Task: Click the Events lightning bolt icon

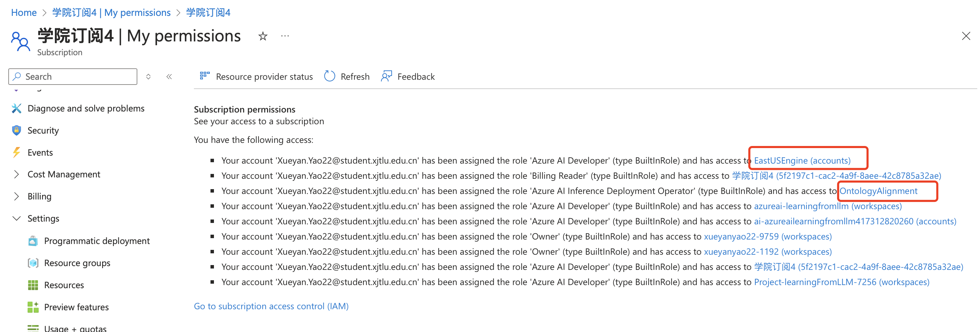Action: [16, 153]
